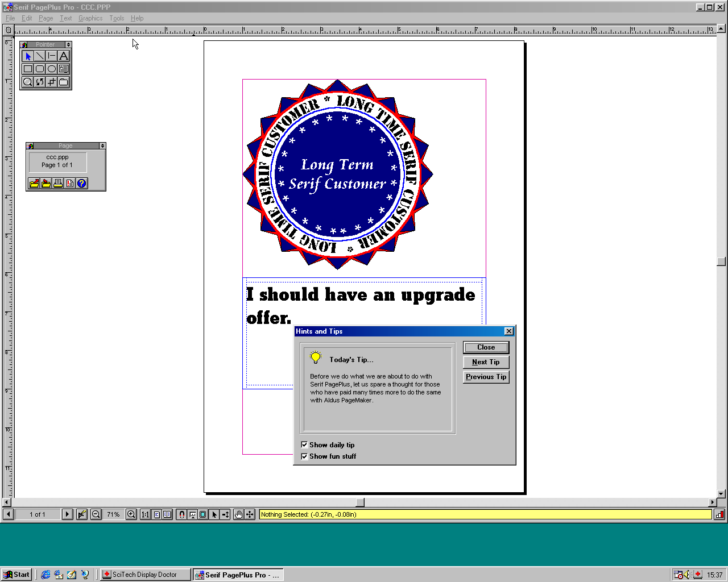Image resolution: width=728 pixels, height=582 pixels.
Task: Select the text tool (letter A)
Action: (x=64, y=56)
